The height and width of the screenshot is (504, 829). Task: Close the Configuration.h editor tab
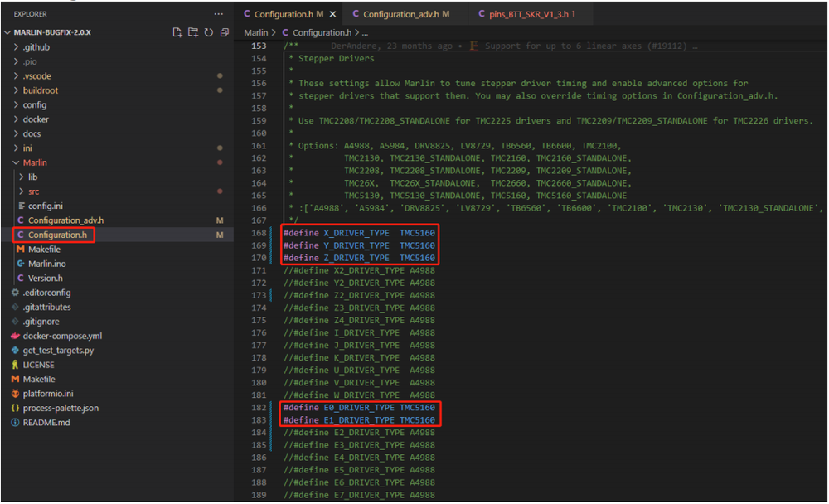point(332,14)
